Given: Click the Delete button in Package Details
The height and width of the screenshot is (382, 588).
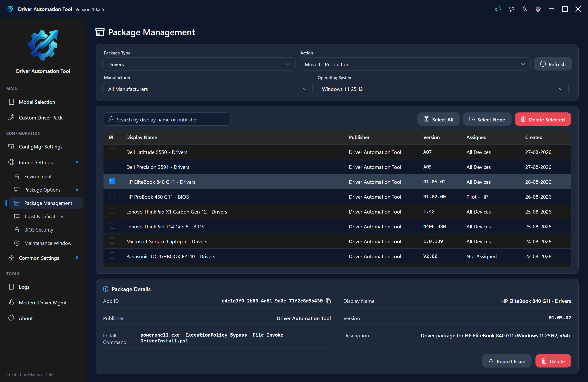Looking at the screenshot, I should click(553, 361).
